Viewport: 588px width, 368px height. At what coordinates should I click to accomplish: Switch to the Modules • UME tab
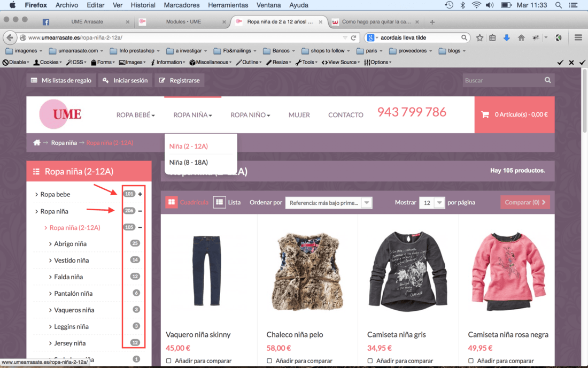tap(183, 22)
